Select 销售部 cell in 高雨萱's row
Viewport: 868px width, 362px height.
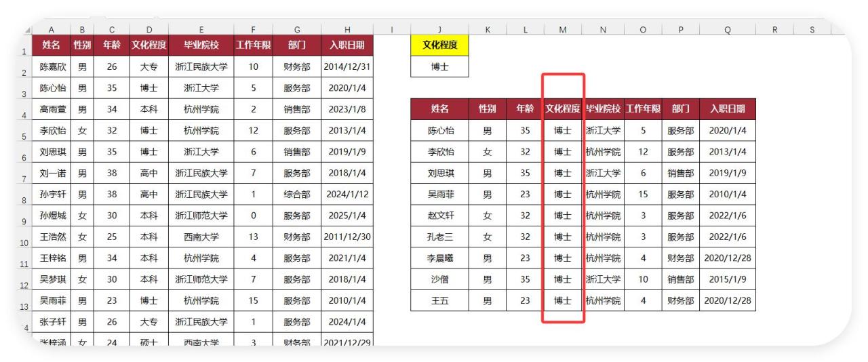tap(297, 109)
